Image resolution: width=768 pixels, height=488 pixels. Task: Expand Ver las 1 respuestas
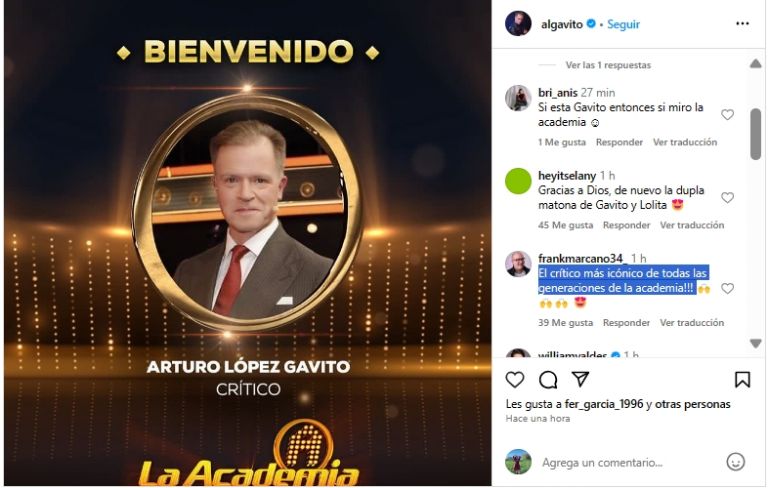(608, 65)
